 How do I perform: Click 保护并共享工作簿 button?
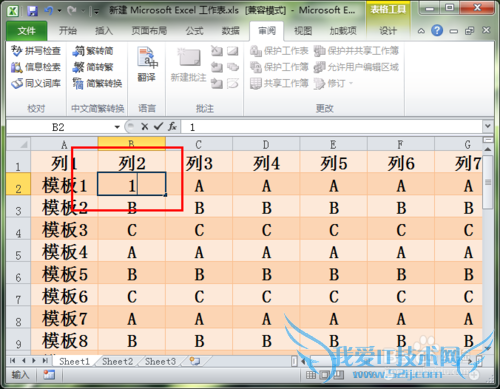(x=356, y=51)
